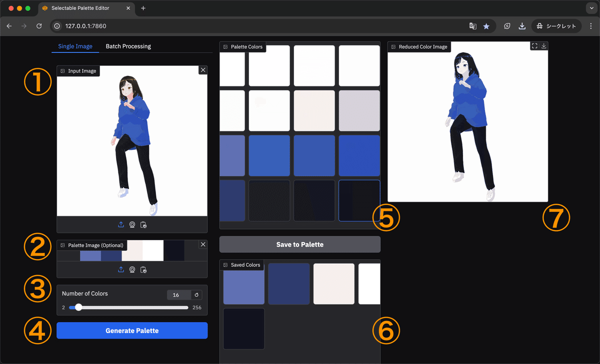Activate the Single Image tab
This screenshot has height=364, width=600.
coord(75,46)
